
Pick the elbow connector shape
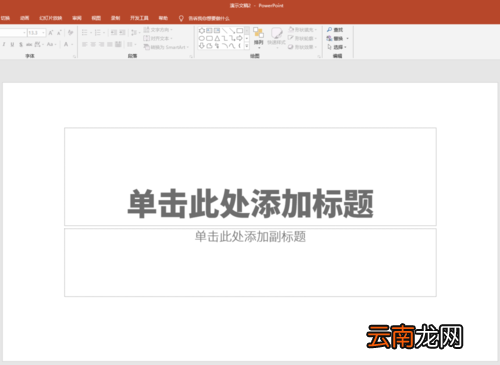tap(224, 38)
